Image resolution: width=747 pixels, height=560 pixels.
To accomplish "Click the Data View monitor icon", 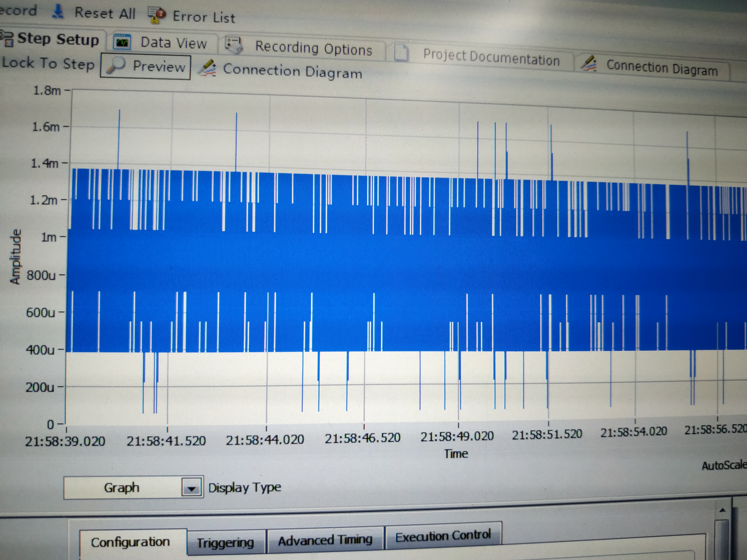I will 122,42.
